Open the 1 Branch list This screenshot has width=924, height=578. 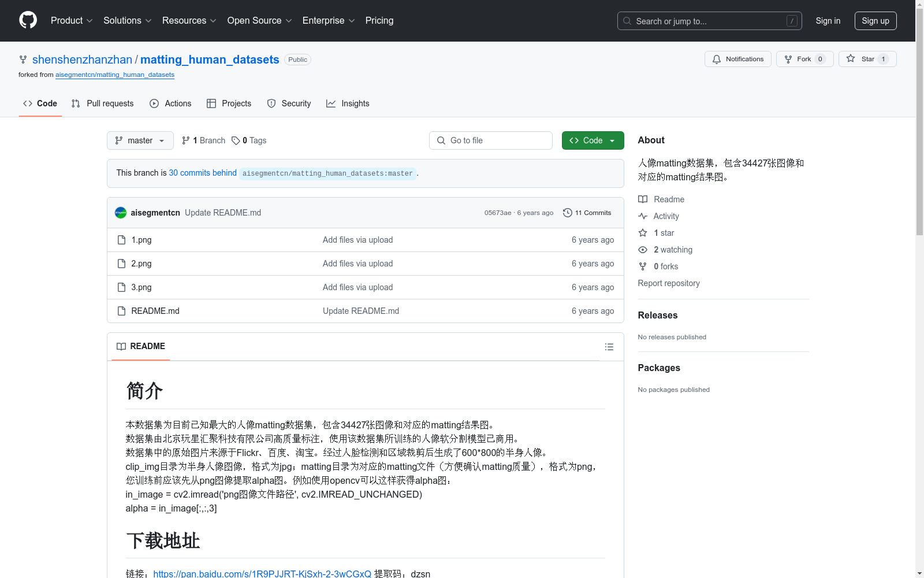203,140
